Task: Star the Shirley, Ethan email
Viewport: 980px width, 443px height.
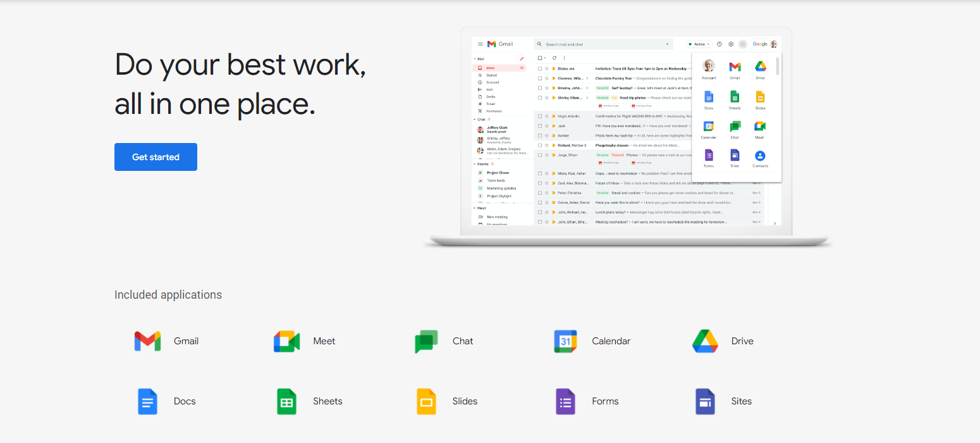Action: pos(547,97)
